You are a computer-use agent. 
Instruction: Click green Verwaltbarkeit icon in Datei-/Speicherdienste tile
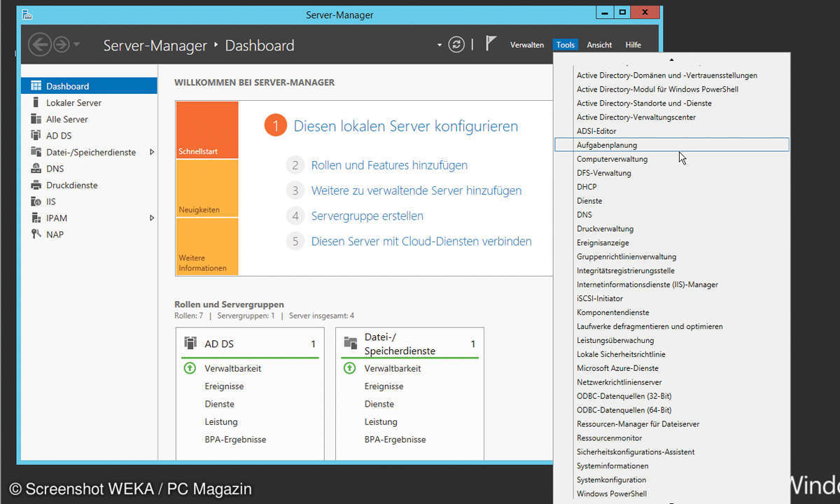tap(349, 368)
